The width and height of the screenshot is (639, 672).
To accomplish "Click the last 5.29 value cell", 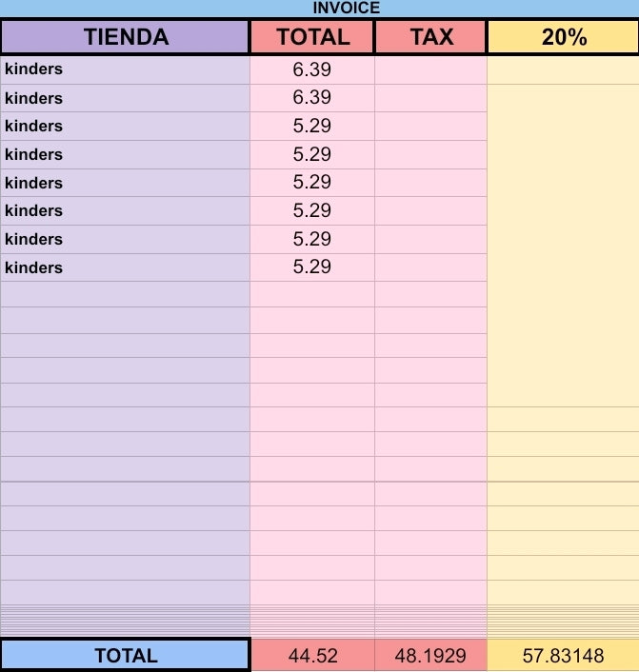I will point(312,267).
